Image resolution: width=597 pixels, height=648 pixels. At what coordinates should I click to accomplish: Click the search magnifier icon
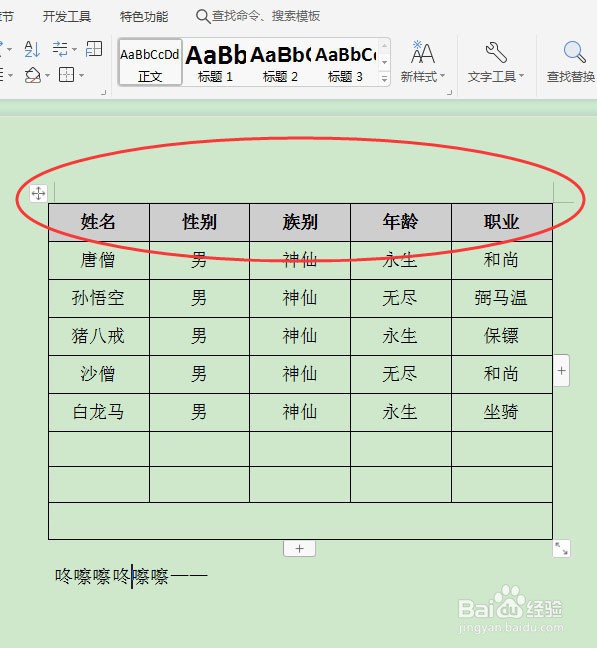click(203, 17)
